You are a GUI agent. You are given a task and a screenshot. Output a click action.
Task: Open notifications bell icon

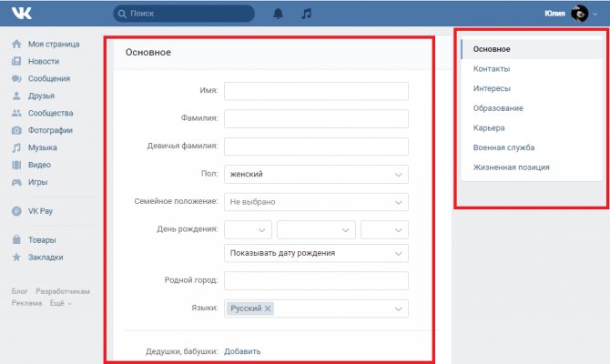pos(278,14)
